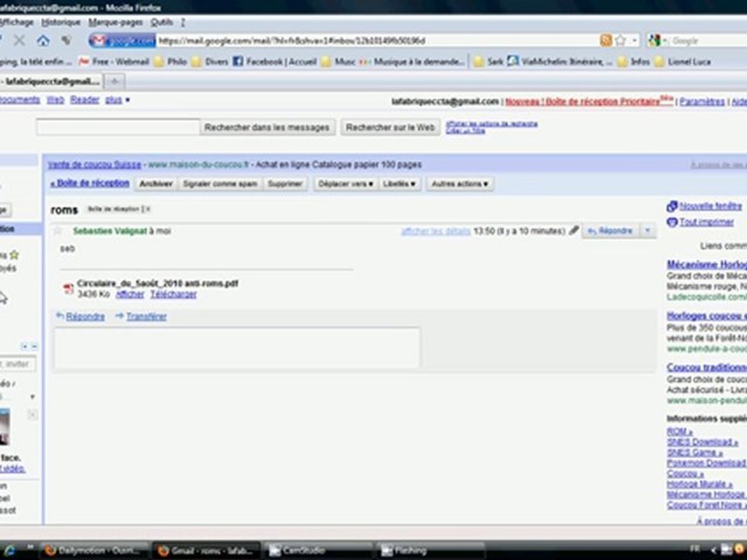Star the Sebastien Valignat message
Screen dimensions: 747x560
58,231
